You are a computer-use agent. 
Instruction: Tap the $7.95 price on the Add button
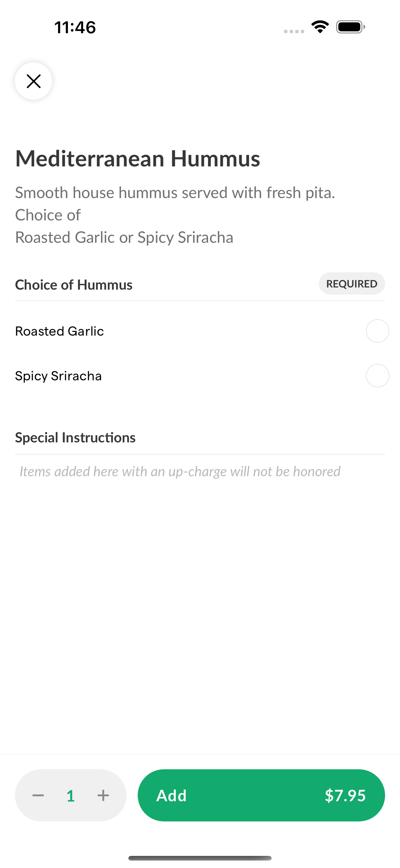[x=345, y=796]
